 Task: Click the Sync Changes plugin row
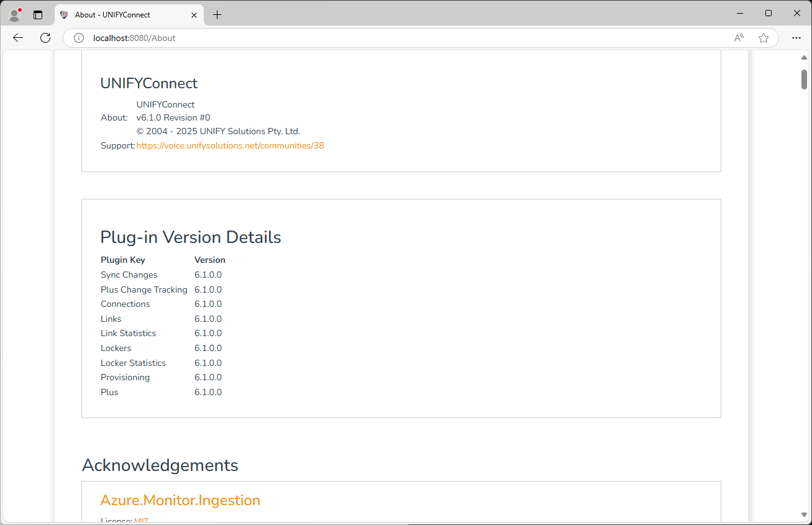click(162, 275)
